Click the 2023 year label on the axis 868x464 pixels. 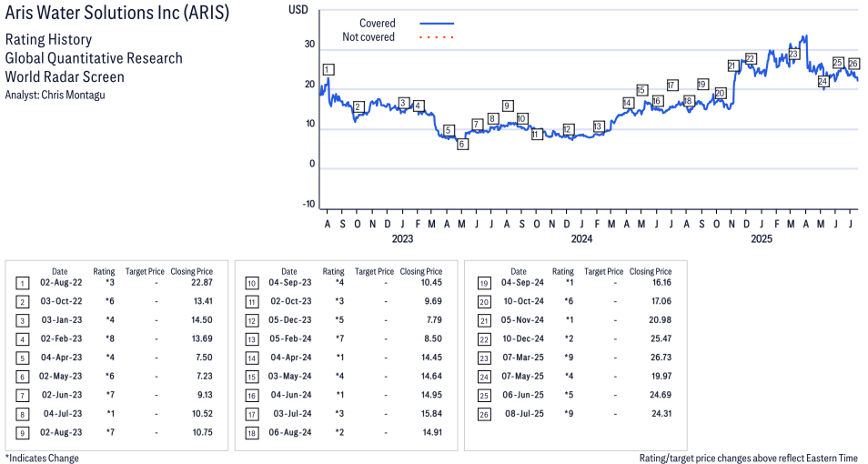click(x=402, y=238)
